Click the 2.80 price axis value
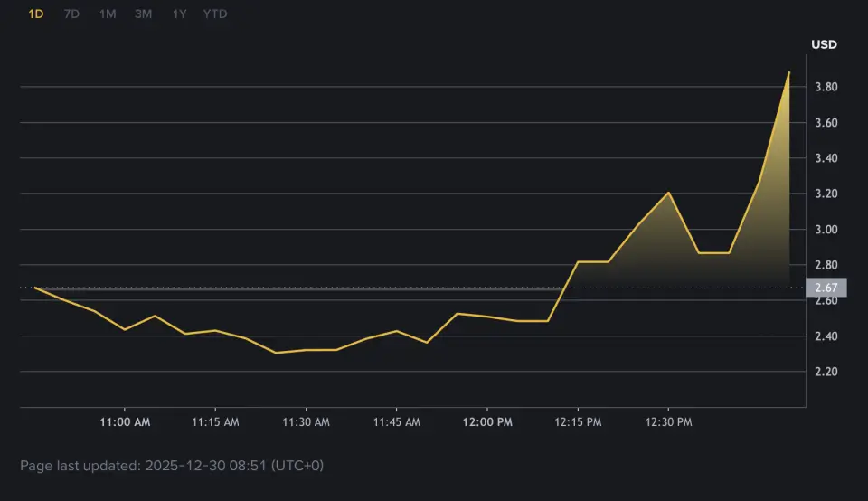This screenshot has height=501, width=868. (x=826, y=265)
